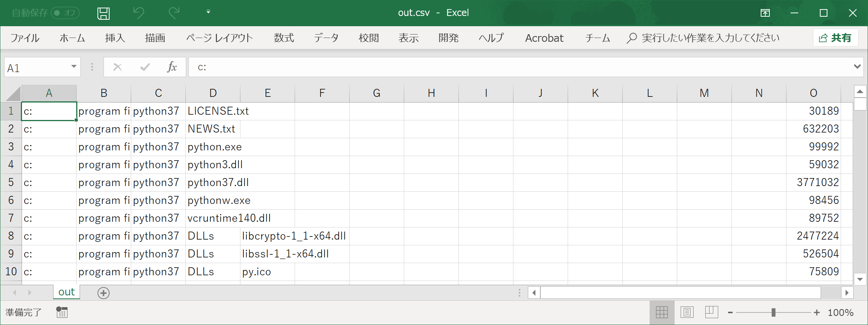
Task: Switch to the 開発 ribbon tab
Action: pyautogui.click(x=449, y=38)
